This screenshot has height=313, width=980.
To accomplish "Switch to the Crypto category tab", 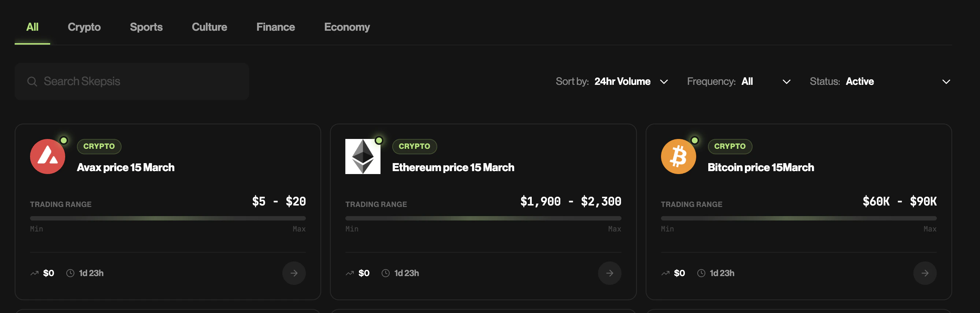I will coord(84,27).
